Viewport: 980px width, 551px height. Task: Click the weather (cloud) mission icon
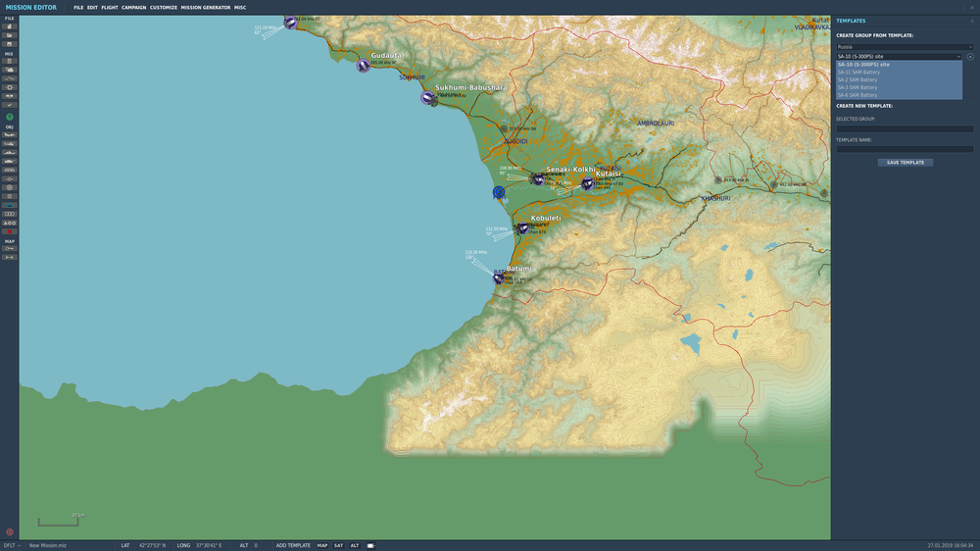(x=10, y=70)
